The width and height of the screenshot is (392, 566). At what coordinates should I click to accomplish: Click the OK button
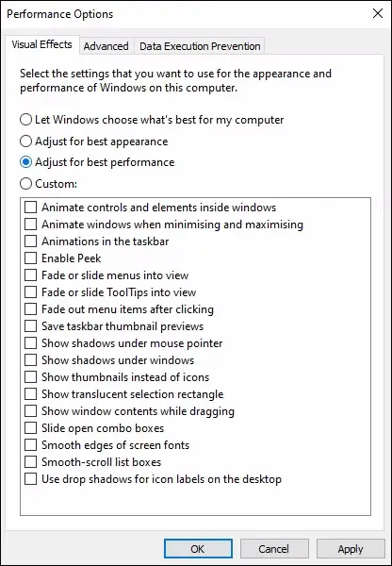pyautogui.click(x=198, y=549)
